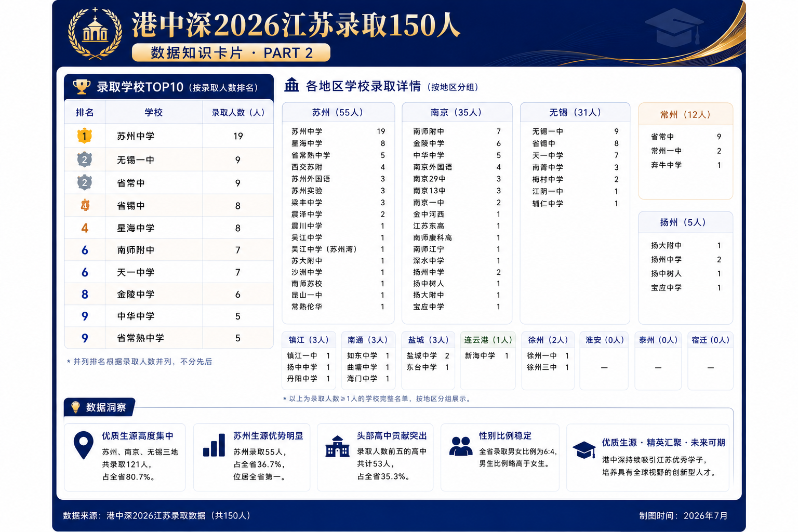
Task: Click the orange rank medal in 省锡中 row
Action: pyautogui.click(x=85, y=206)
